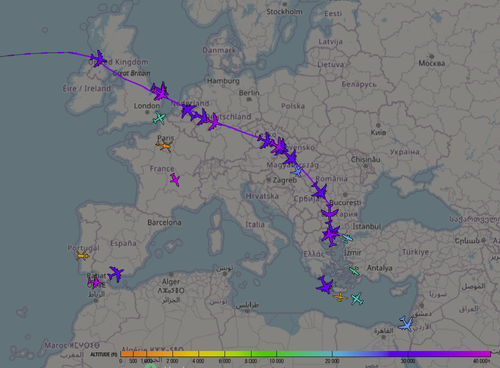Click the Stockholm city label
Viewport: 500px width, 368px height.
click(284, 12)
